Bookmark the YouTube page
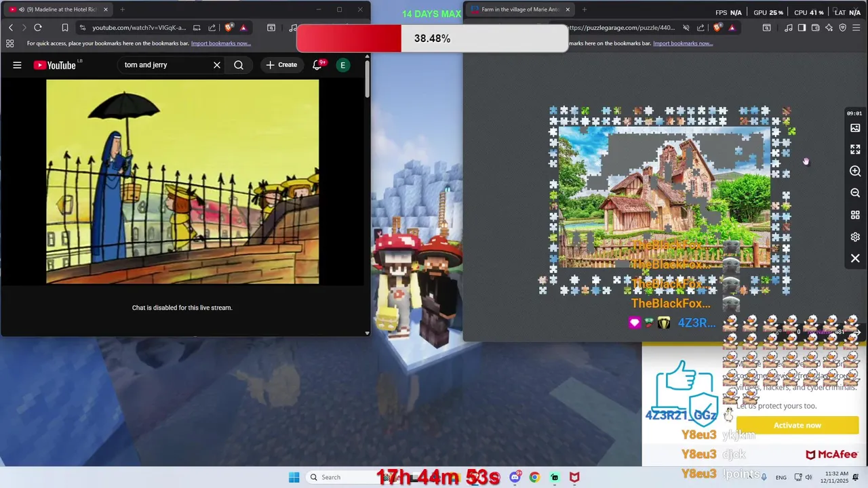868x488 pixels. point(65,28)
